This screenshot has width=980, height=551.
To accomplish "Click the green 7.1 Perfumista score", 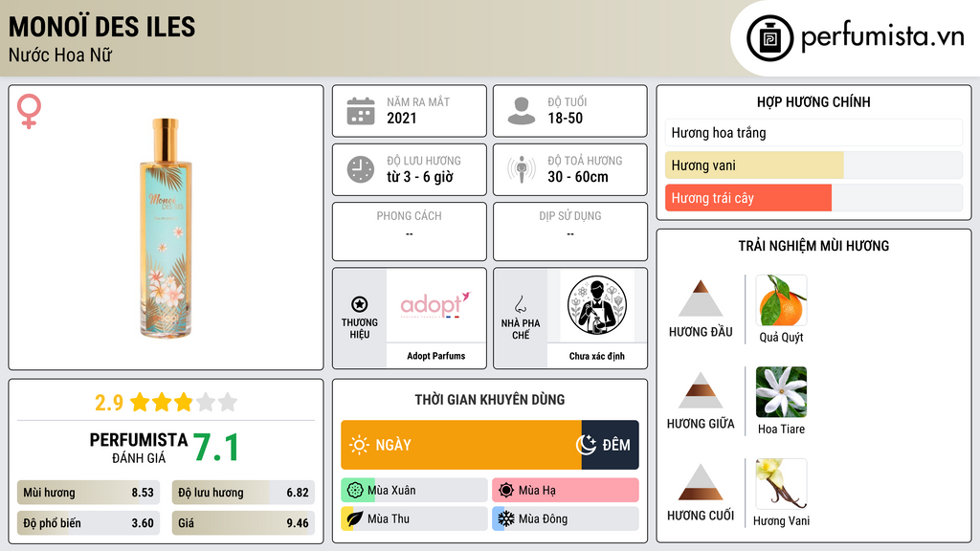I will (x=215, y=448).
